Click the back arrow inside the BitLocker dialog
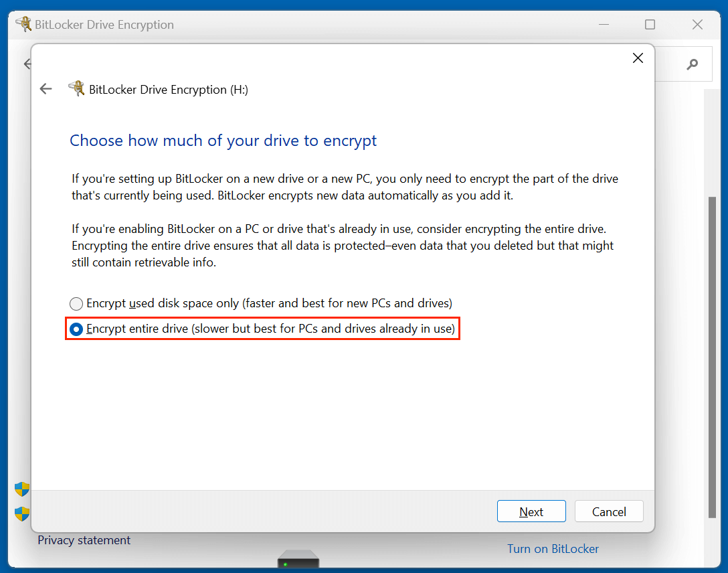Viewport: 728px width, 573px height. pyautogui.click(x=45, y=88)
